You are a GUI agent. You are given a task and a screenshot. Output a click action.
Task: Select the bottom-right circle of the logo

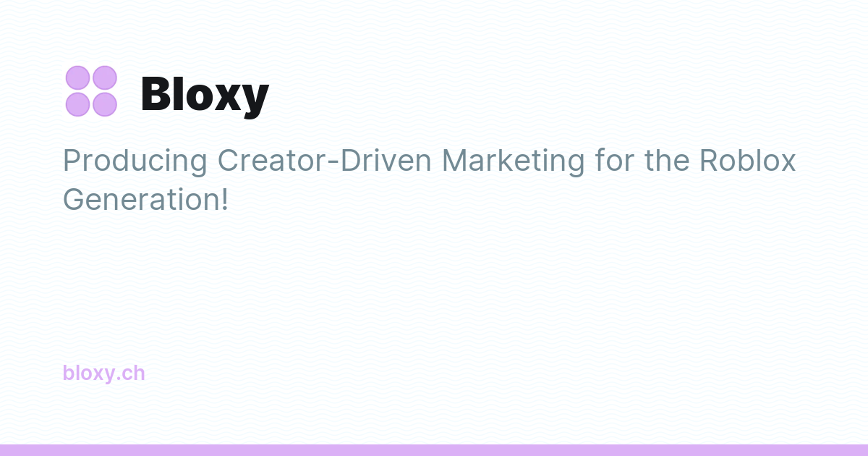click(x=105, y=105)
